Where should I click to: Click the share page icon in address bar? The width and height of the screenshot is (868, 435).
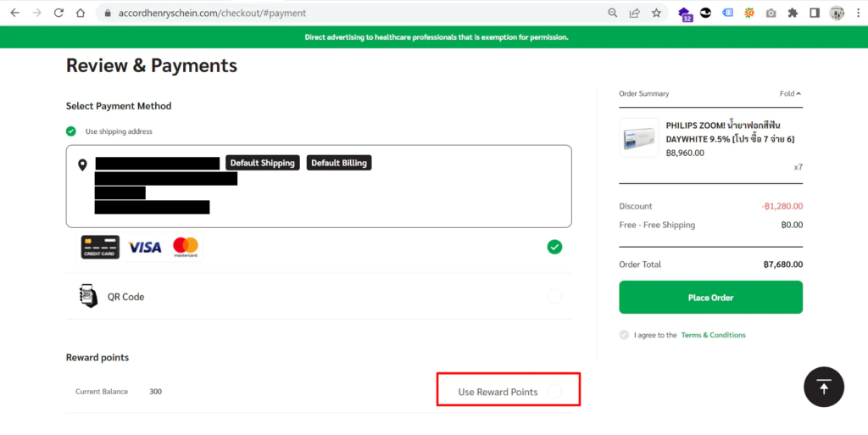(634, 13)
